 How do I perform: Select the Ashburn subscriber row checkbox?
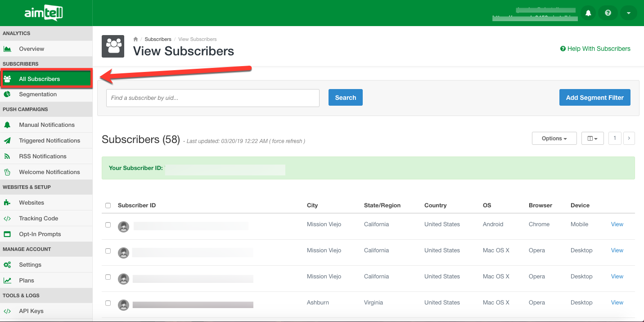point(108,303)
